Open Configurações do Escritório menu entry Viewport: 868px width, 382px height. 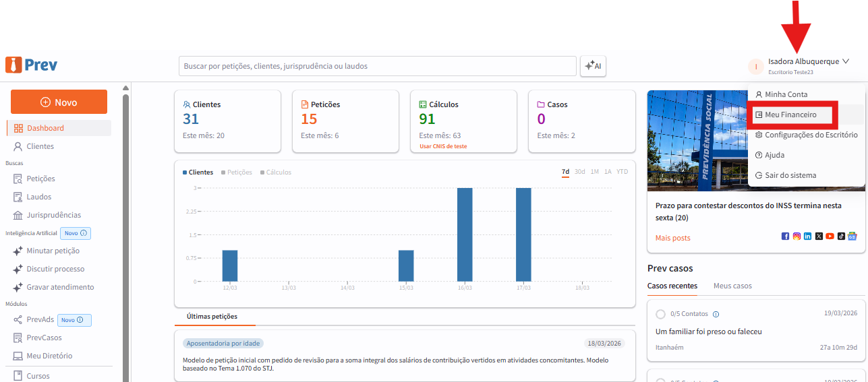(x=806, y=135)
